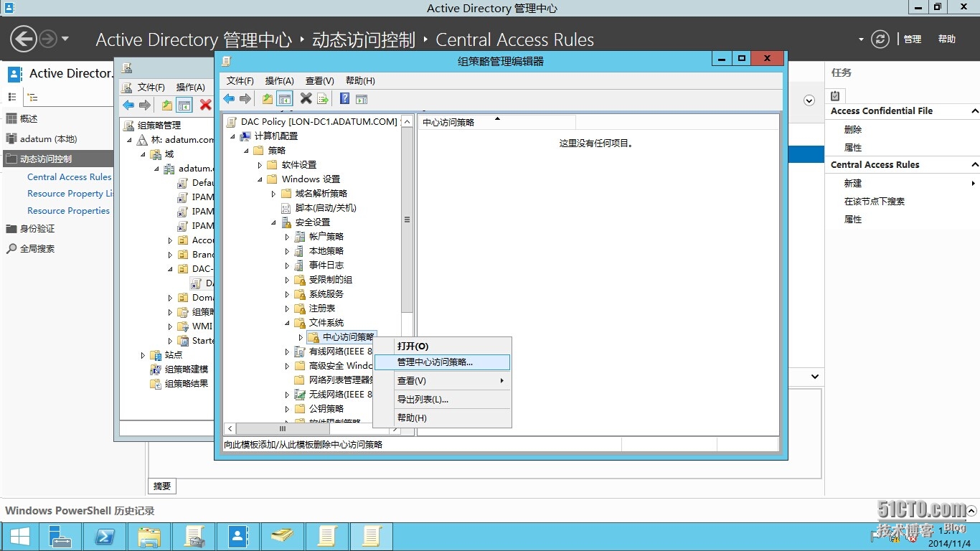The image size is (980, 551).
Task: Collapse Access Confidential File task section
Action: 974,111
